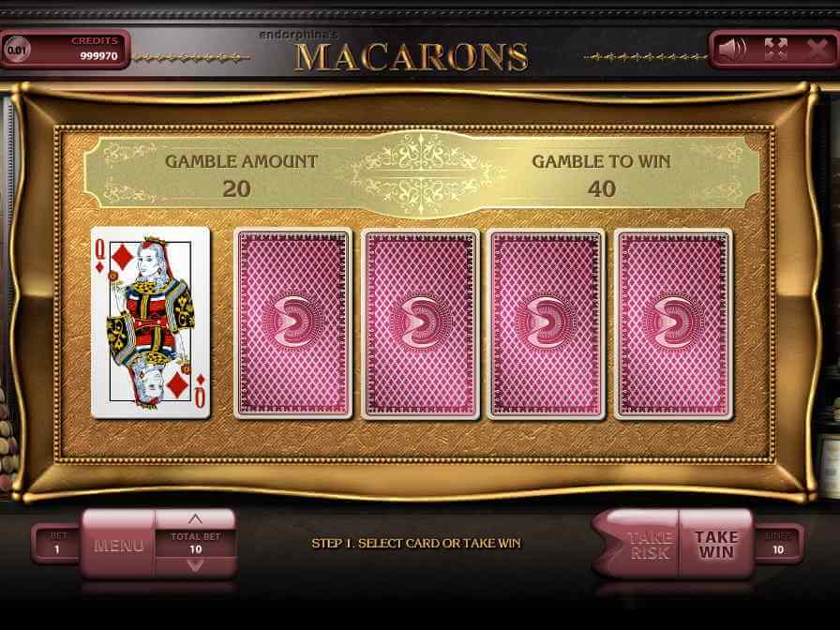Click the GAMBLE AMOUNT value
Image resolution: width=840 pixels, height=630 pixels.
click(x=236, y=189)
